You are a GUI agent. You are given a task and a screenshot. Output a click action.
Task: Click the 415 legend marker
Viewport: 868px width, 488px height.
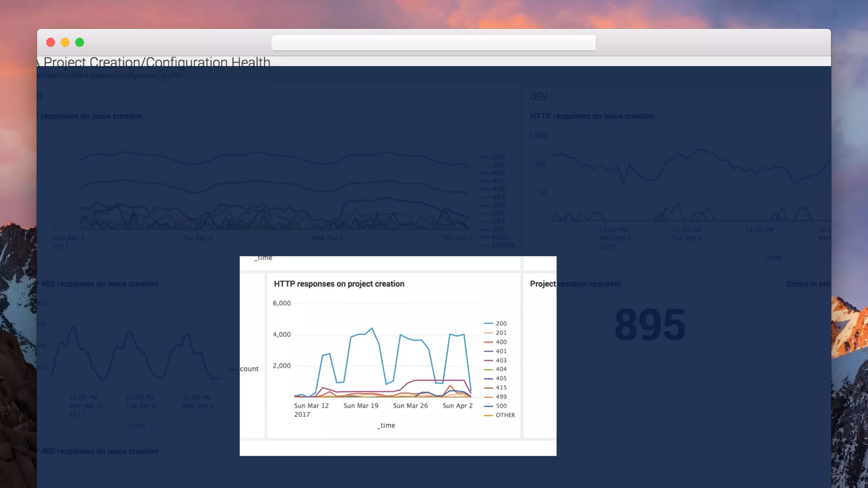[488, 388]
